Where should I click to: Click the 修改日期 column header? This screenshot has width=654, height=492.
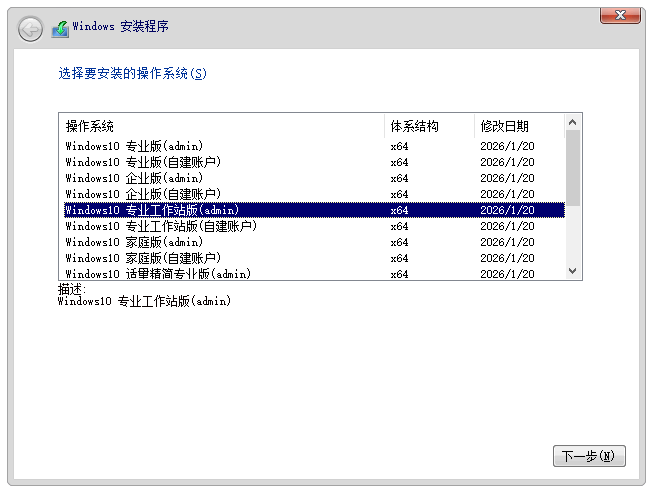point(505,126)
